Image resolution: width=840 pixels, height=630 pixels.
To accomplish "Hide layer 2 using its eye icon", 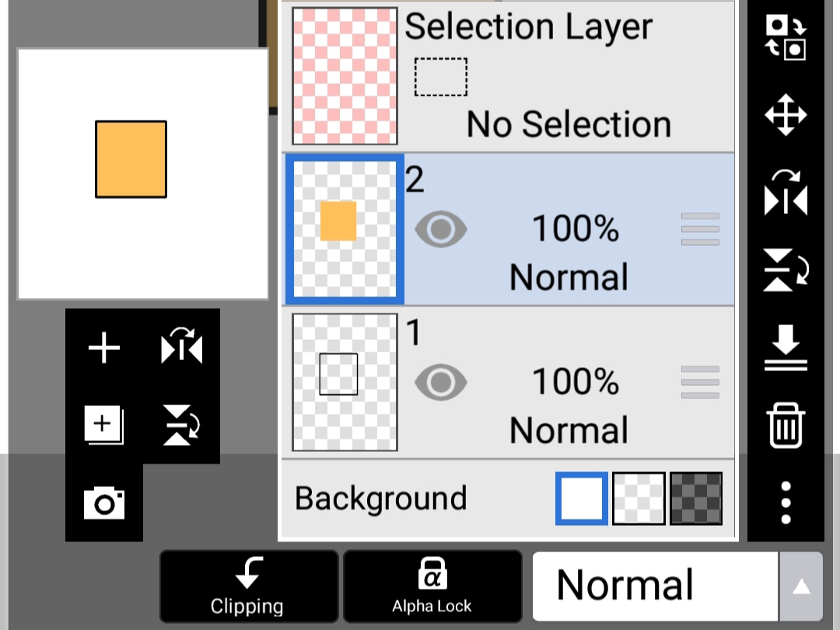I will pyautogui.click(x=441, y=229).
